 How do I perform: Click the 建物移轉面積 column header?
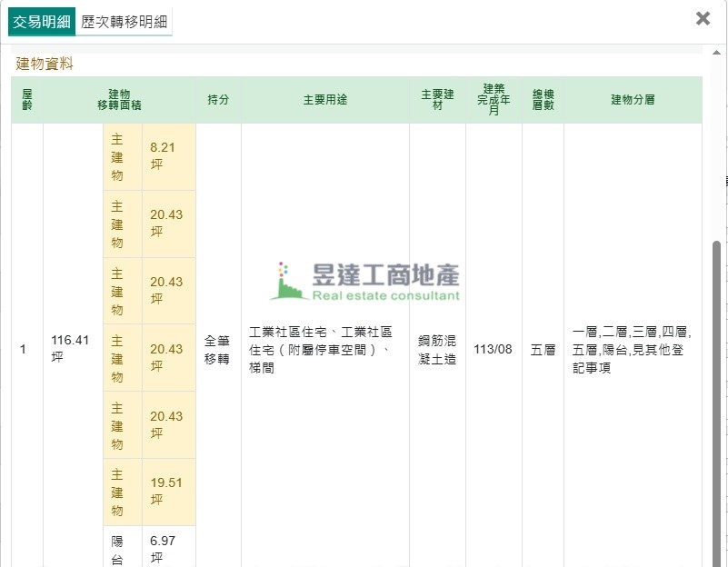tap(118, 100)
